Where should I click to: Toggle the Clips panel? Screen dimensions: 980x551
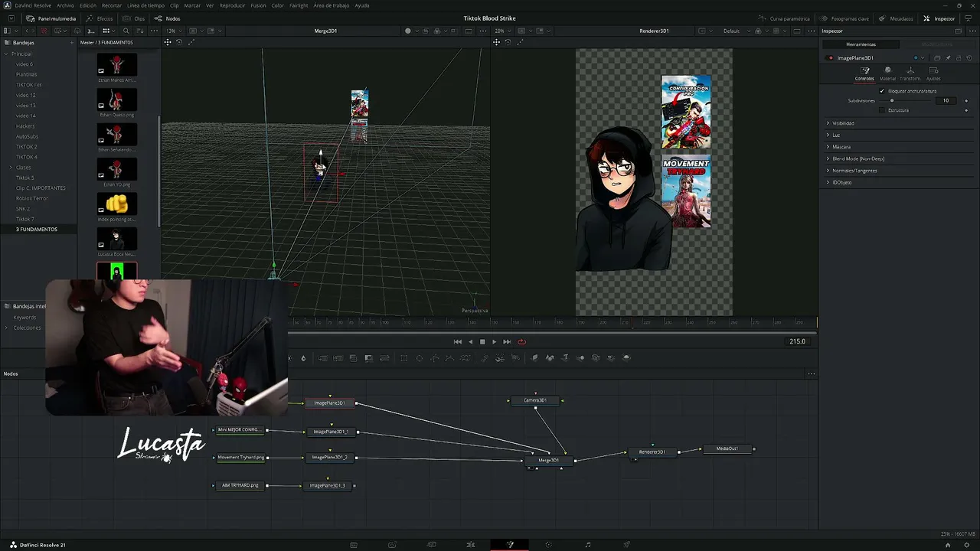coord(134,18)
